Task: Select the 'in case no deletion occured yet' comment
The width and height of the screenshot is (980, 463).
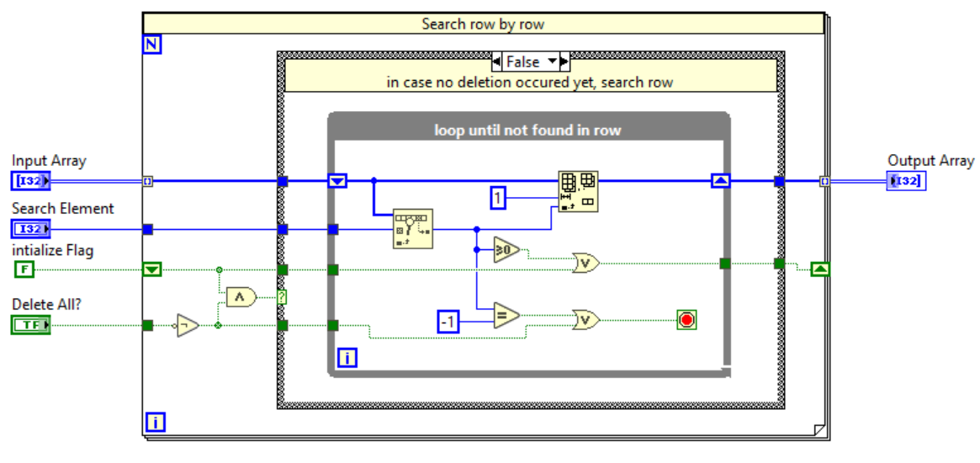Action: click(x=530, y=82)
